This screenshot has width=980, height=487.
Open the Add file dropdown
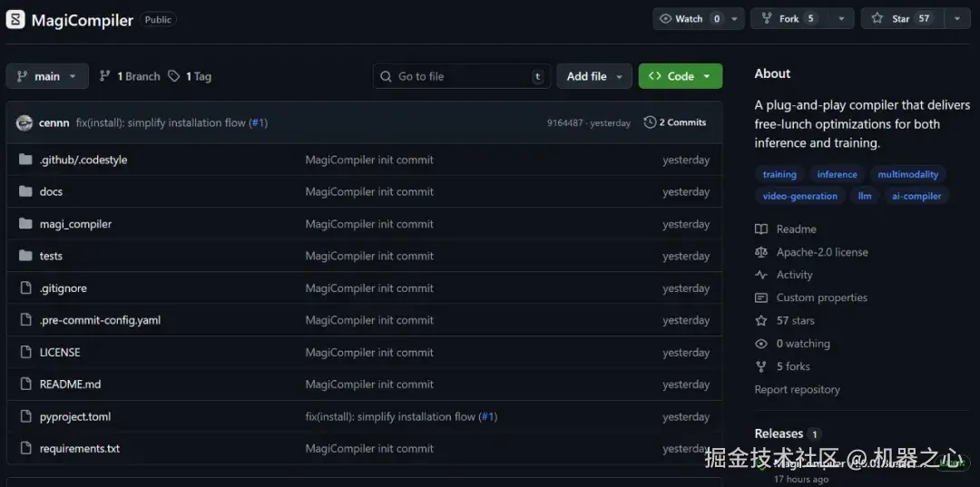[594, 76]
